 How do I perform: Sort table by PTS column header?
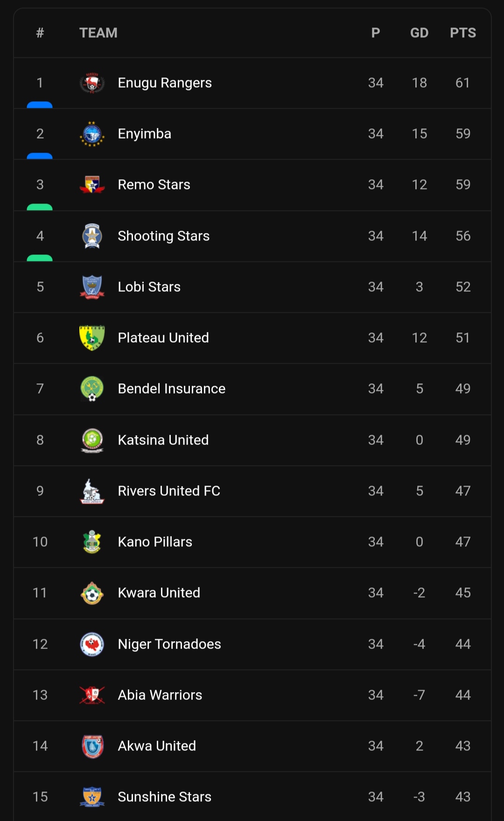462,33
